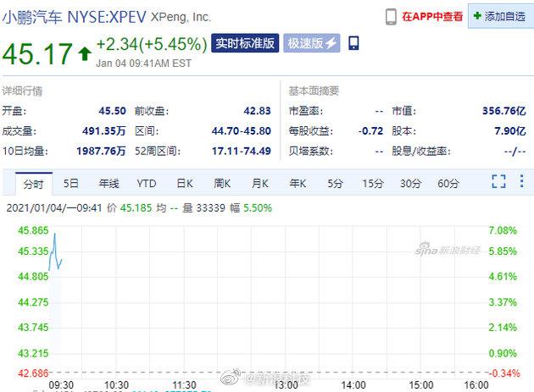534x392 pixels.
Task: Click the 10日均量 value 1987.76万
Action: coord(101,151)
